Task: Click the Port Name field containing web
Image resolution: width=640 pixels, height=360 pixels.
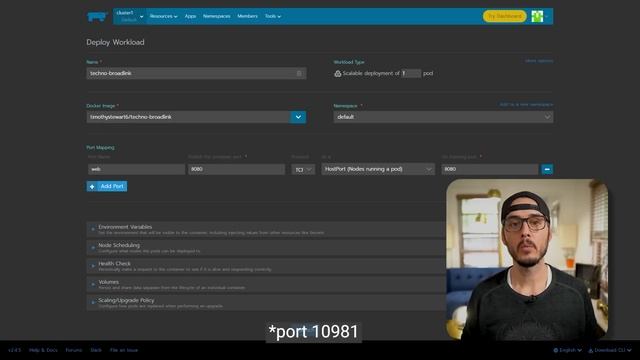Action: click(x=136, y=169)
